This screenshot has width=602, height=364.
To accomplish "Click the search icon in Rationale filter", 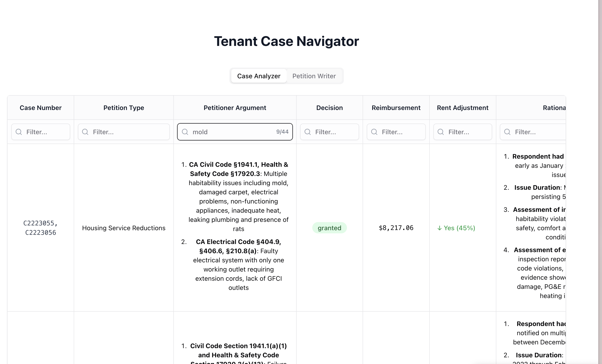I will point(507,132).
